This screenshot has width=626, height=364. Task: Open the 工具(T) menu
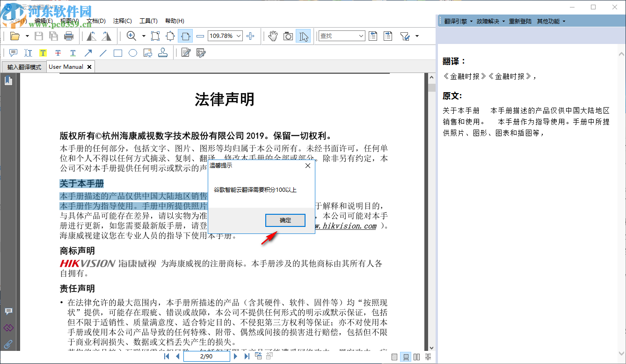(148, 21)
